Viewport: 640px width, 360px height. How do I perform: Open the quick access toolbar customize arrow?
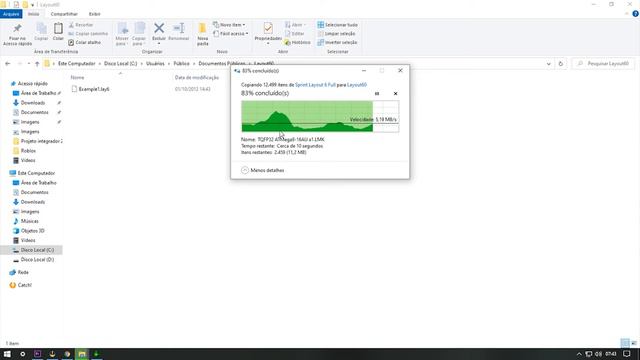33,4
